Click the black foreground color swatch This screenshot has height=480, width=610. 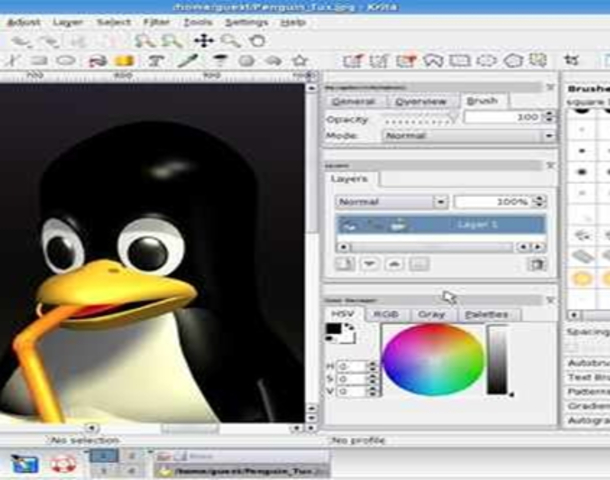coord(333,329)
